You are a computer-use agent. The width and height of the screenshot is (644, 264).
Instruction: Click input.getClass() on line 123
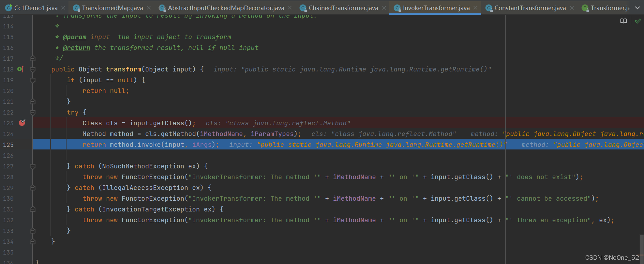click(x=161, y=123)
